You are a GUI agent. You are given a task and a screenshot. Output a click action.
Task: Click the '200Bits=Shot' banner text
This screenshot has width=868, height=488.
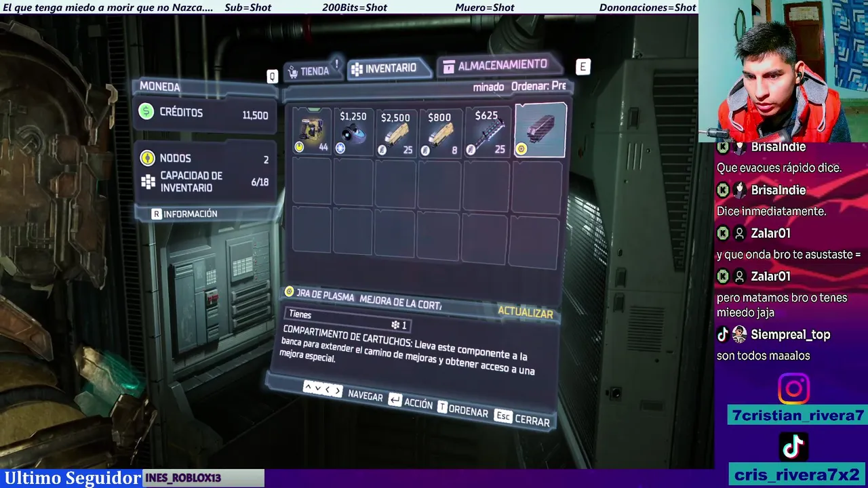point(355,7)
